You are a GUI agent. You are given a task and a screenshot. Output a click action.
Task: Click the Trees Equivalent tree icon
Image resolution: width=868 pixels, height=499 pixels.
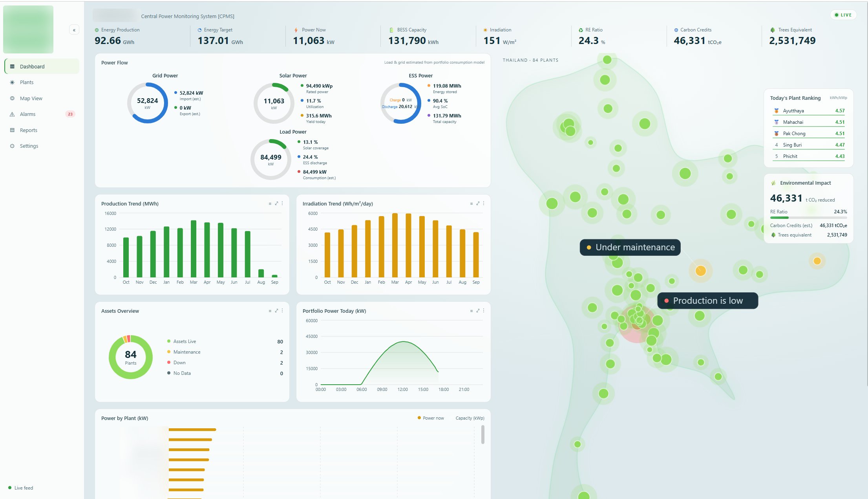[x=772, y=30]
